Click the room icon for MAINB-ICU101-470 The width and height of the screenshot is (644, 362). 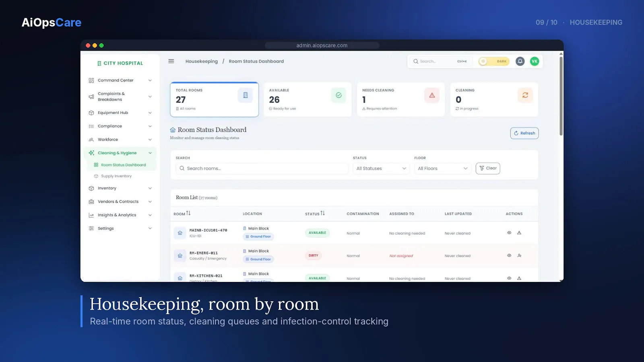pos(180,233)
